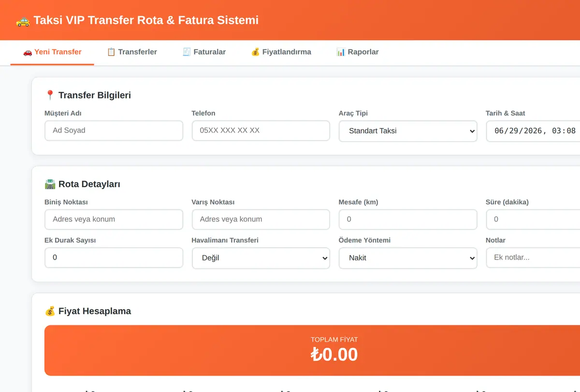Screen dimensions: 580x392
Task: Click the receipt icon beside Faturalar
Action: coord(187,52)
